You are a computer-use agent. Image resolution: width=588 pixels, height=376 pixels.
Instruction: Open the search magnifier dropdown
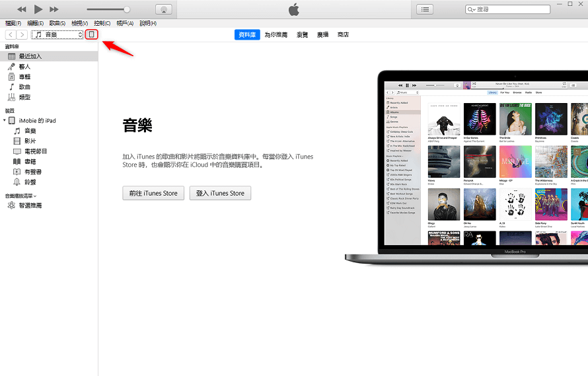471,9
